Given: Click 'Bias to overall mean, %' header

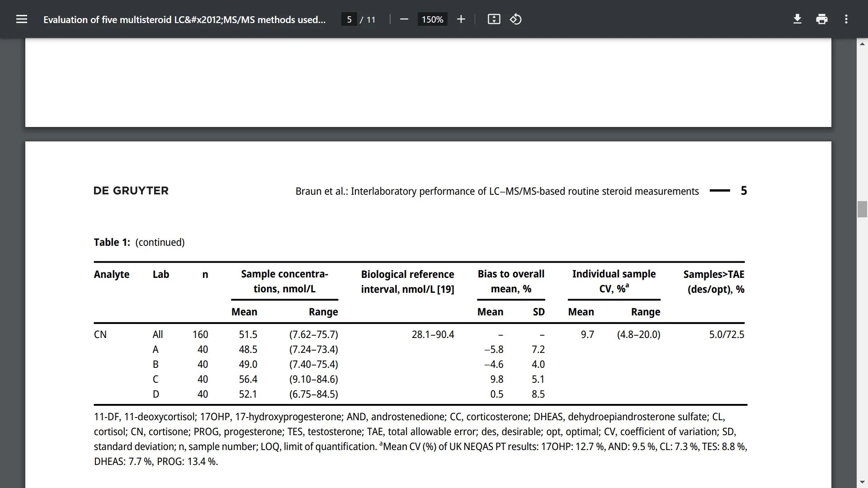Looking at the screenshot, I should pyautogui.click(x=511, y=281).
